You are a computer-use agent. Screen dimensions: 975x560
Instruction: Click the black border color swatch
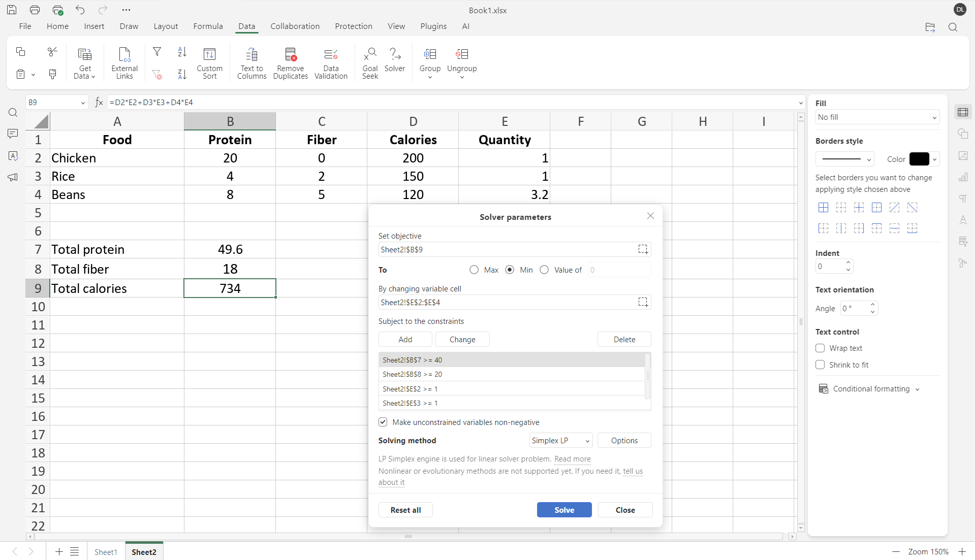(x=919, y=159)
